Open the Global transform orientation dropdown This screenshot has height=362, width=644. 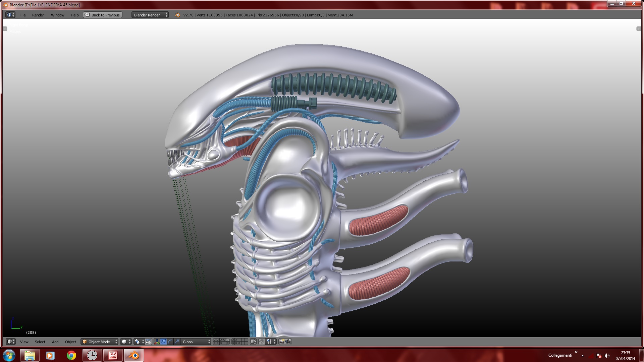[196, 342]
